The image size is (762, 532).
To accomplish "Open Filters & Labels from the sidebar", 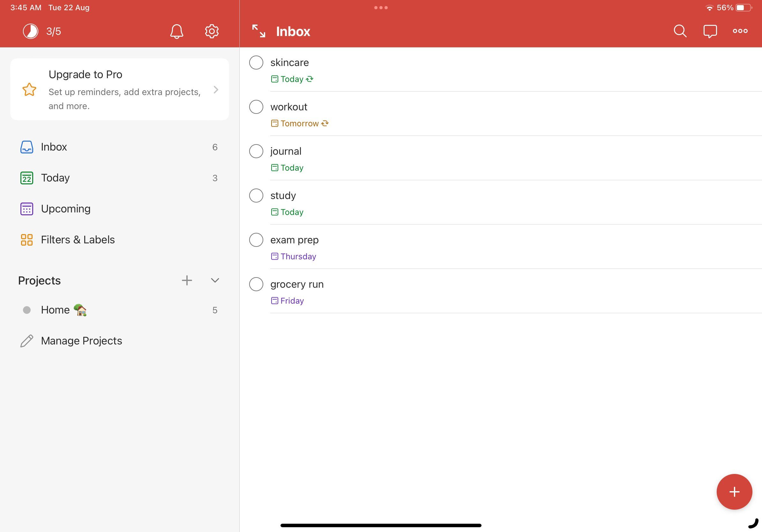I will click(x=77, y=240).
